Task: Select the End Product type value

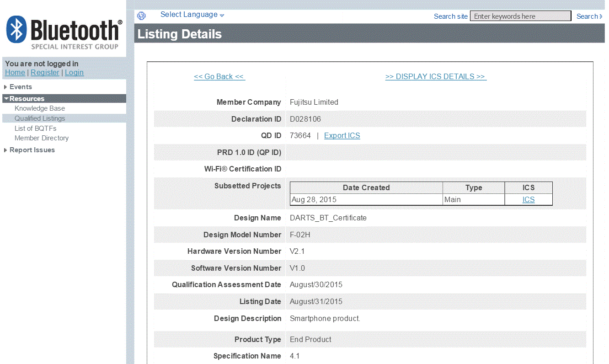Action: [x=310, y=340]
